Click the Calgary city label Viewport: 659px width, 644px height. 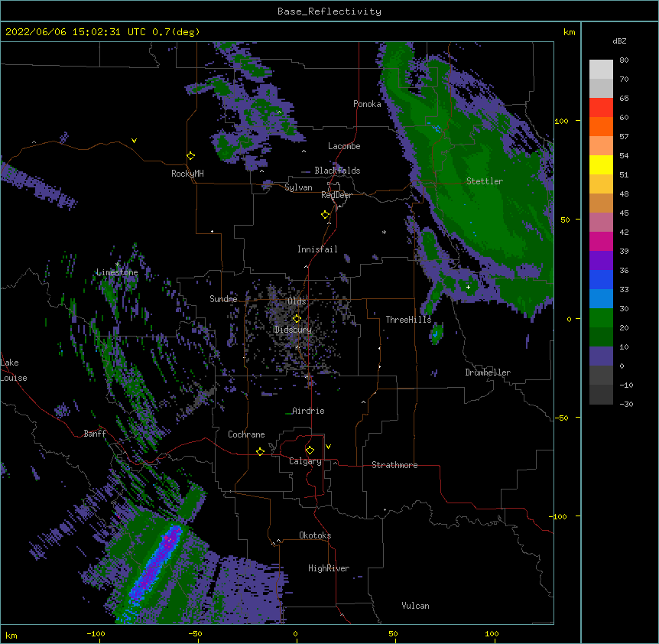(x=305, y=461)
